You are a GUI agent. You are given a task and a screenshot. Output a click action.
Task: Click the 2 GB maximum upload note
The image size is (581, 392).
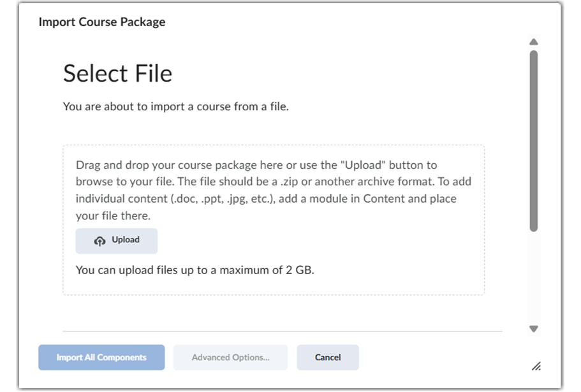(195, 270)
